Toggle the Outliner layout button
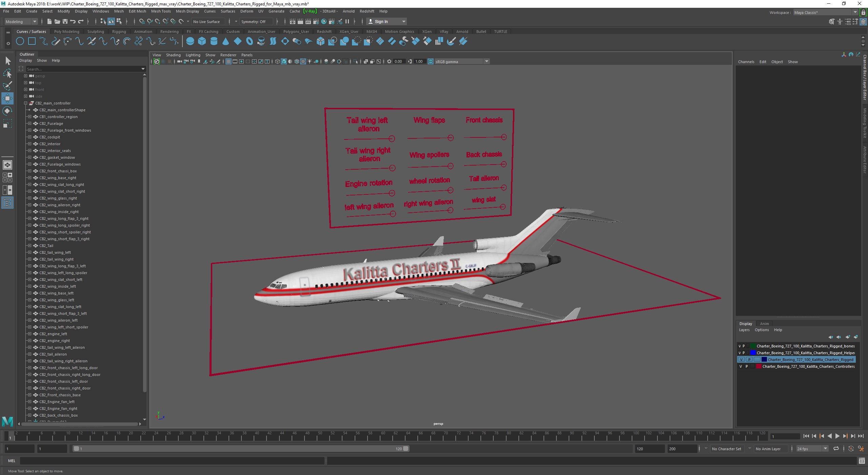Image resolution: width=868 pixels, height=475 pixels. (x=7, y=203)
